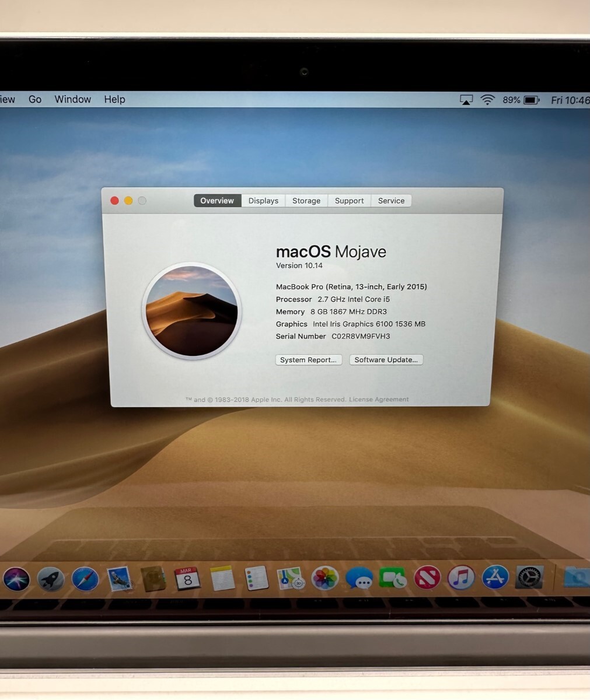This screenshot has height=700, width=590.
Task: Open the Wi-Fi status menu
Action: click(487, 100)
